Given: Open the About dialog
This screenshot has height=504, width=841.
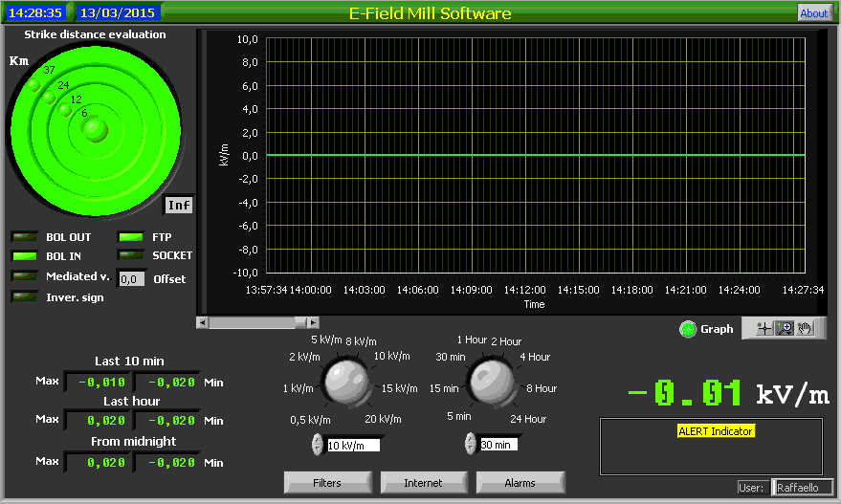Looking at the screenshot, I should pyautogui.click(x=813, y=12).
